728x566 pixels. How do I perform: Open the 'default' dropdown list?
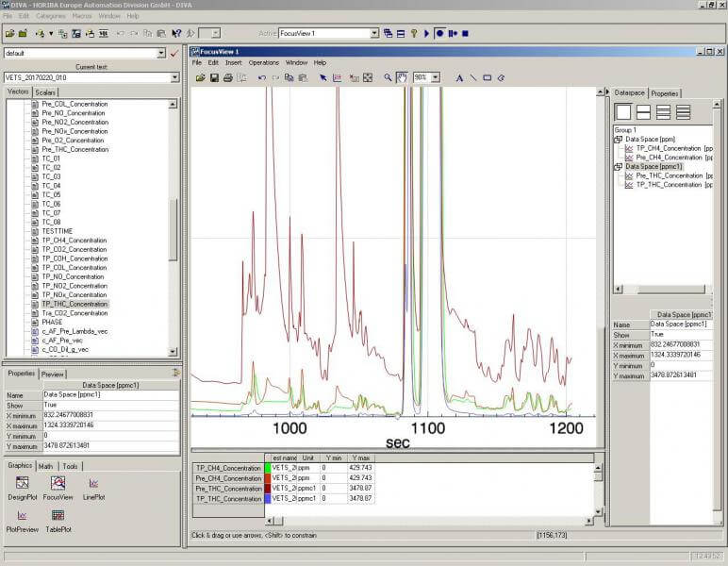[x=161, y=53]
